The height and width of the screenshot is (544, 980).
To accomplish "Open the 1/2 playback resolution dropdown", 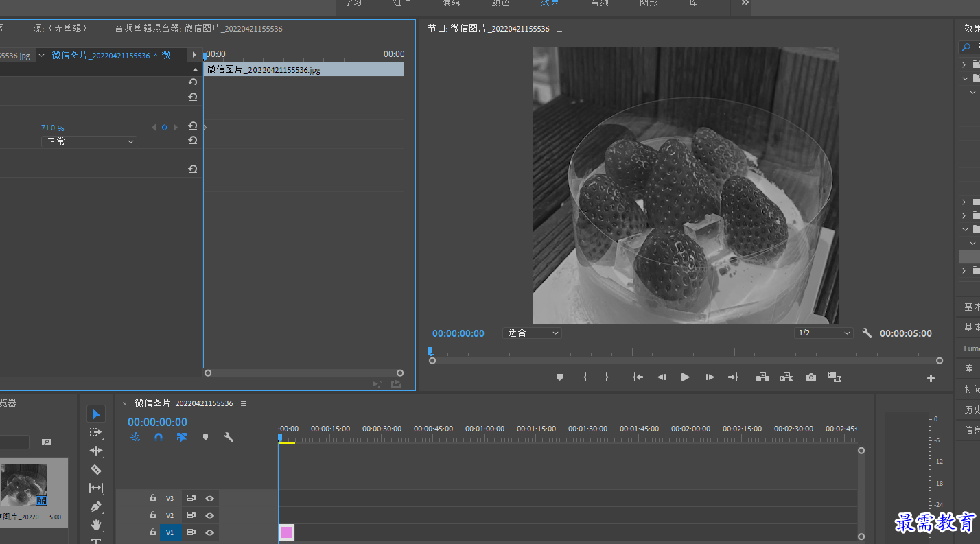I will click(x=824, y=333).
